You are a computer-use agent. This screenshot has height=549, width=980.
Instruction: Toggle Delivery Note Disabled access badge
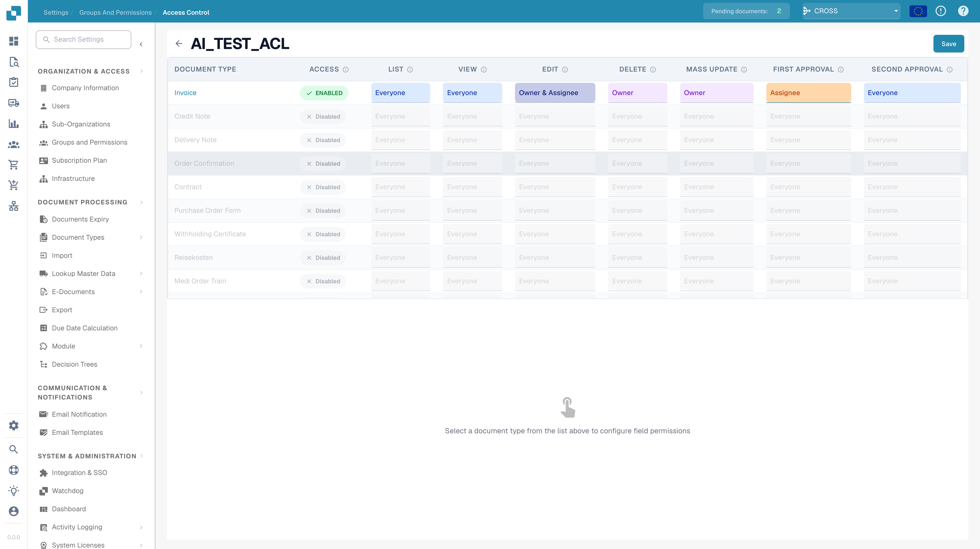pyautogui.click(x=323, y=140)
